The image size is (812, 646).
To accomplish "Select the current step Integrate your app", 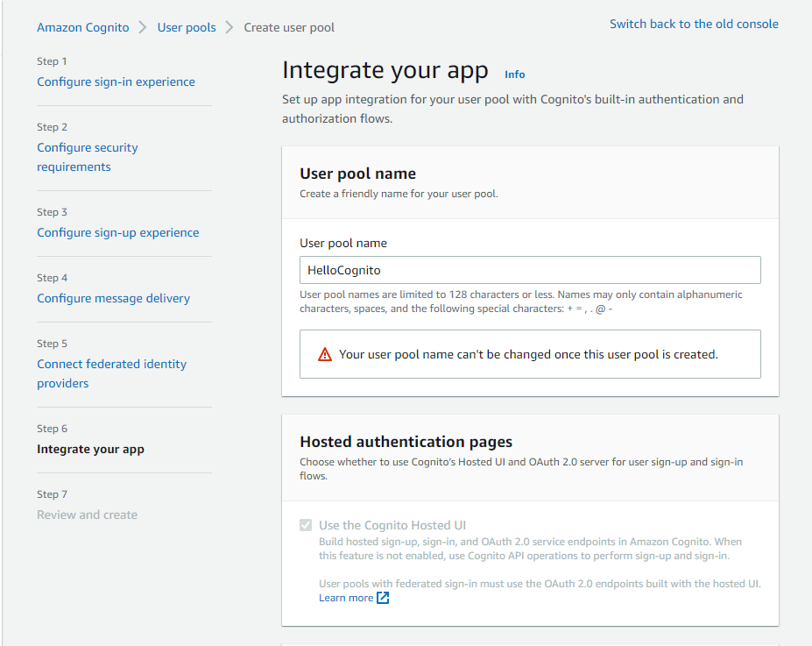I will coord(90,449).
